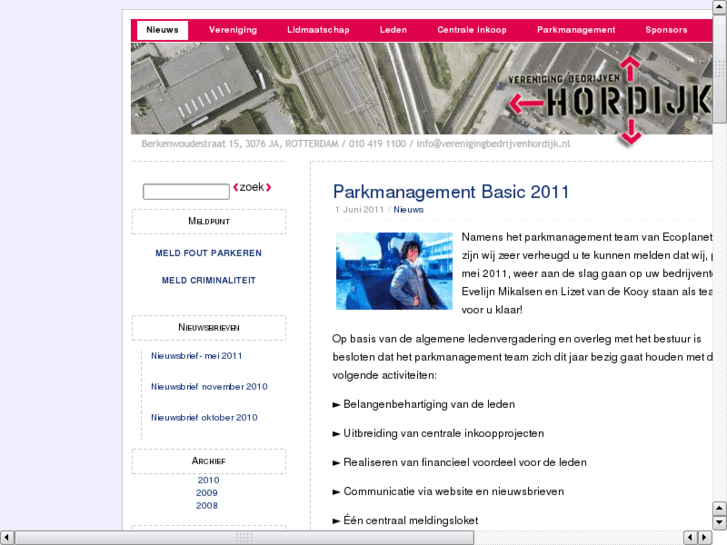Open the Nieuws category link under the title
The width and height of the screenshot is (727, 545).
[408, 210]
